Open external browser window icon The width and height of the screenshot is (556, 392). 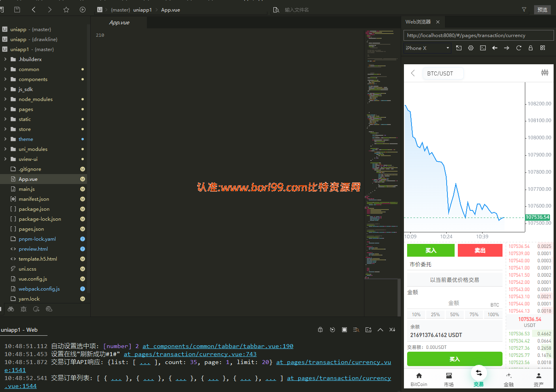pos(459,48)
